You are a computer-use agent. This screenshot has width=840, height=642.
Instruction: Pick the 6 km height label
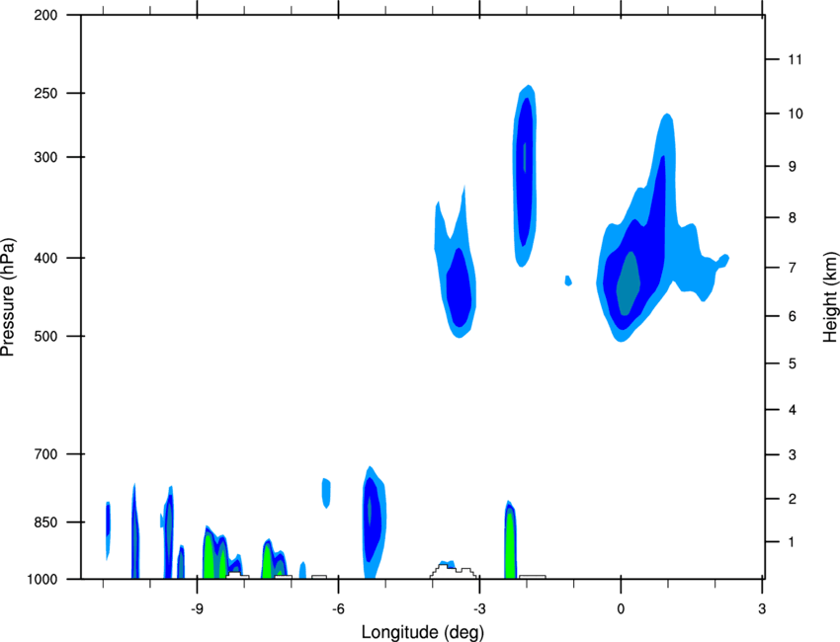(792, 316)
